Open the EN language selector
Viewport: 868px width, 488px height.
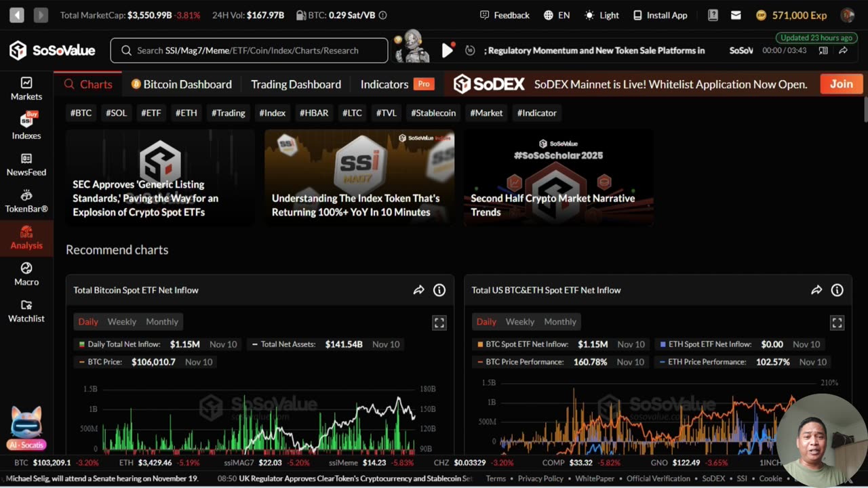coord(557,15)
